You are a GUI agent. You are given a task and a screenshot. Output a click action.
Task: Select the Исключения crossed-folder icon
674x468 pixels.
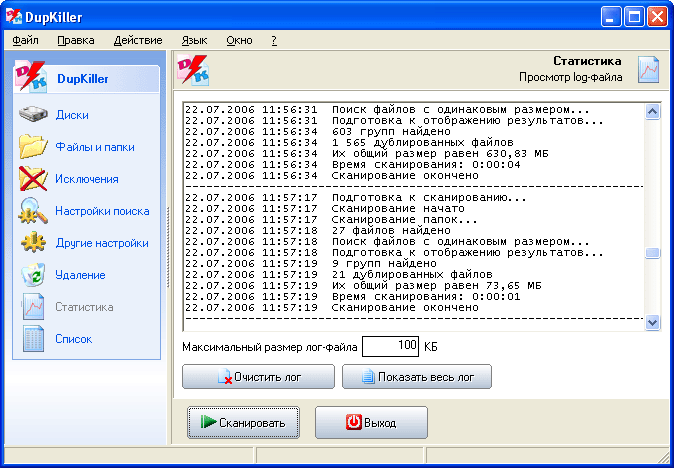click(x=34, y=179)
